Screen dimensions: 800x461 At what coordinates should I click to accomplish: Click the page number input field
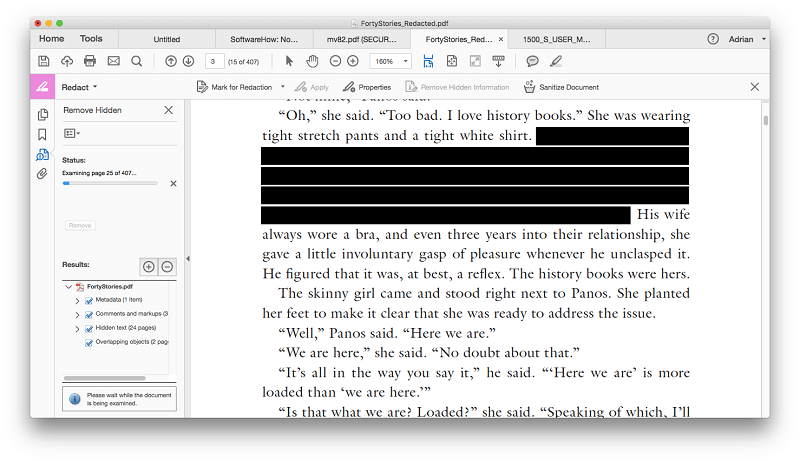pyautogui.click(x=214, y=61)
